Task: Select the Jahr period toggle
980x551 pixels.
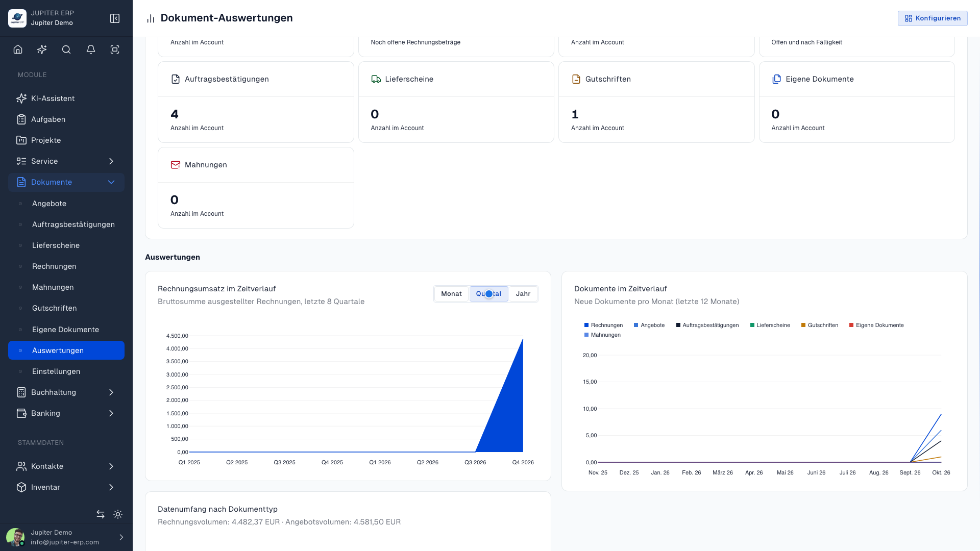Action: coord(523,294)
